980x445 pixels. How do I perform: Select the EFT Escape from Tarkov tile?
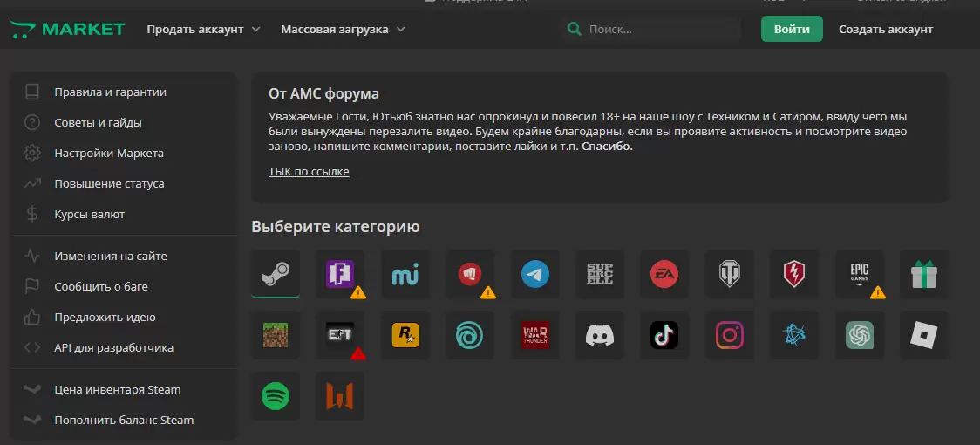(x=340, y=335)
